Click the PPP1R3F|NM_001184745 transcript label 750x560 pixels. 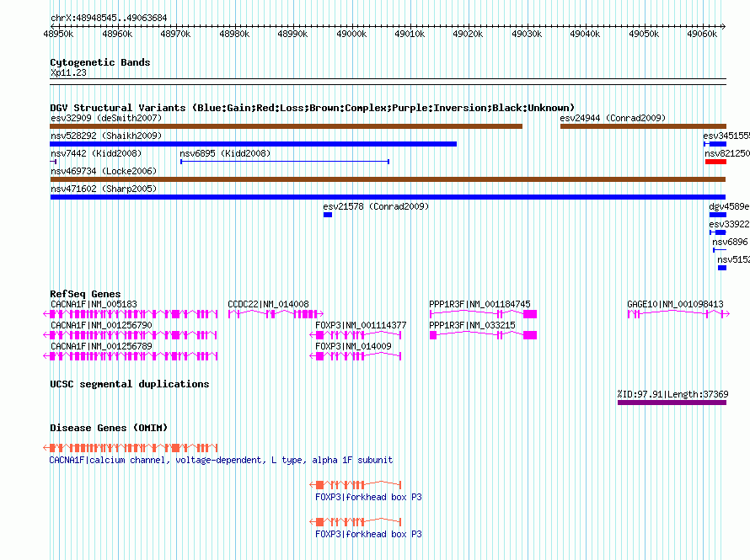(479, 304)
